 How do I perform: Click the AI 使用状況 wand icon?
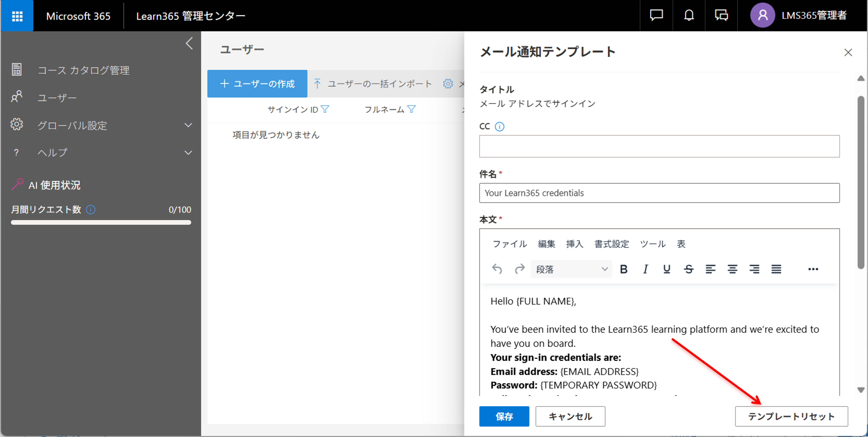18,184
